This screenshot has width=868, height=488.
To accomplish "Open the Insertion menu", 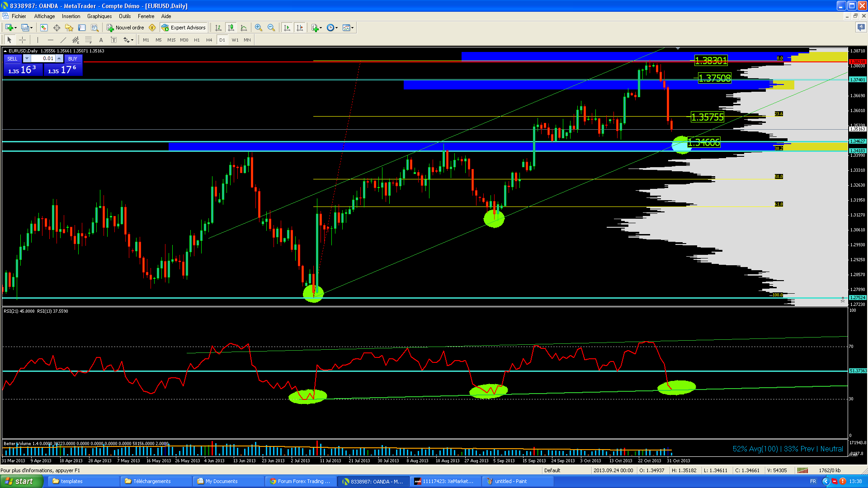I will point(71,16).
